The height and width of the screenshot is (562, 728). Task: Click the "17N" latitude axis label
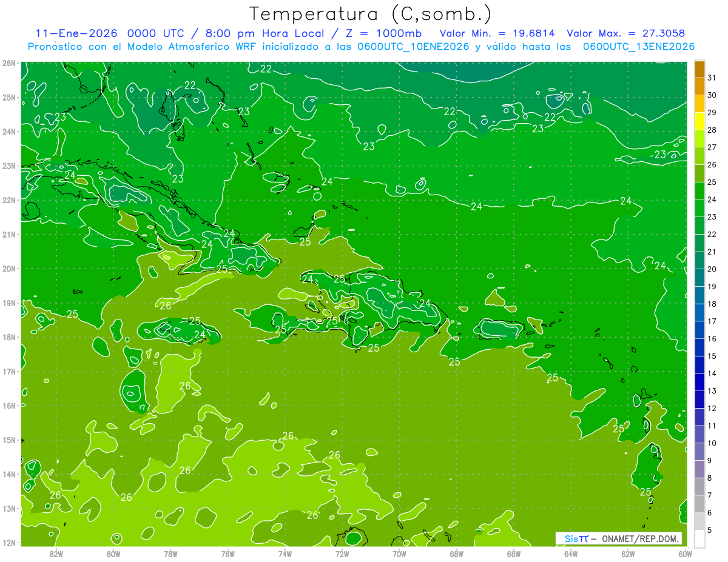click(x=8, y=371)
